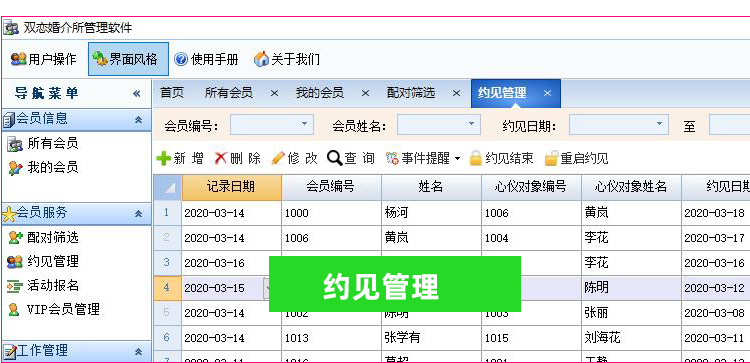Click the grid select-all corner cell

(x=167, y=187)
